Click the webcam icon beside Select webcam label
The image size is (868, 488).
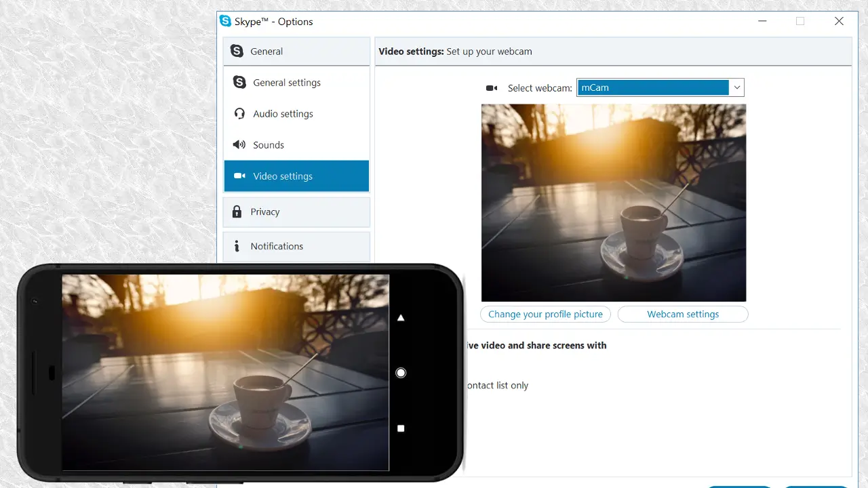pos(492,87)
